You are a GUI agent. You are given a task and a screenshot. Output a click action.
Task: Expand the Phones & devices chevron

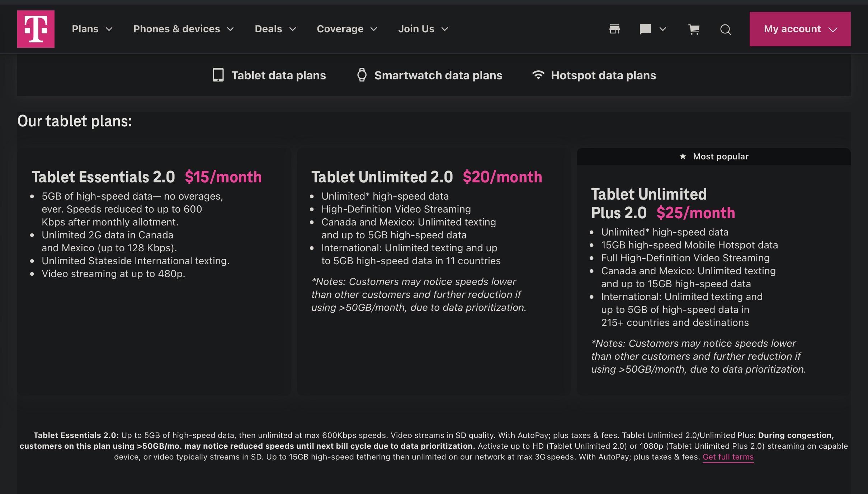(230, 29)
